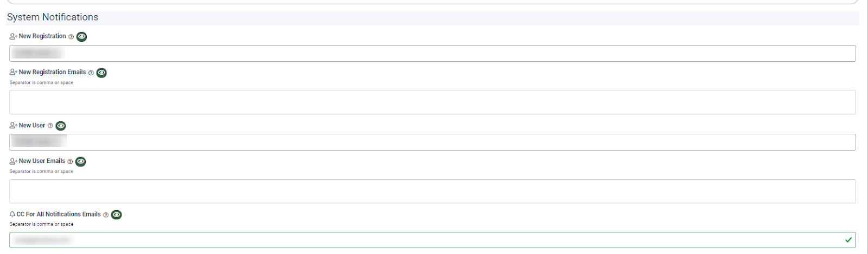Viewport: 868px width, 254px height.
Task: Toggle visibility eye for New Registration Emails
Action: click(101, 73)
